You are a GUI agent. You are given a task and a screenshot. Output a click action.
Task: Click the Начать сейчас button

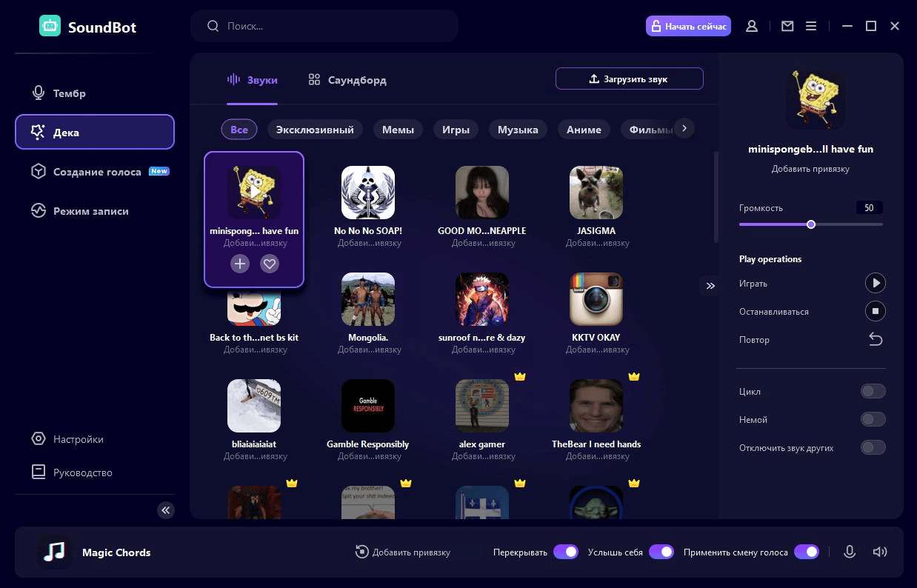[x=688, y=26]
